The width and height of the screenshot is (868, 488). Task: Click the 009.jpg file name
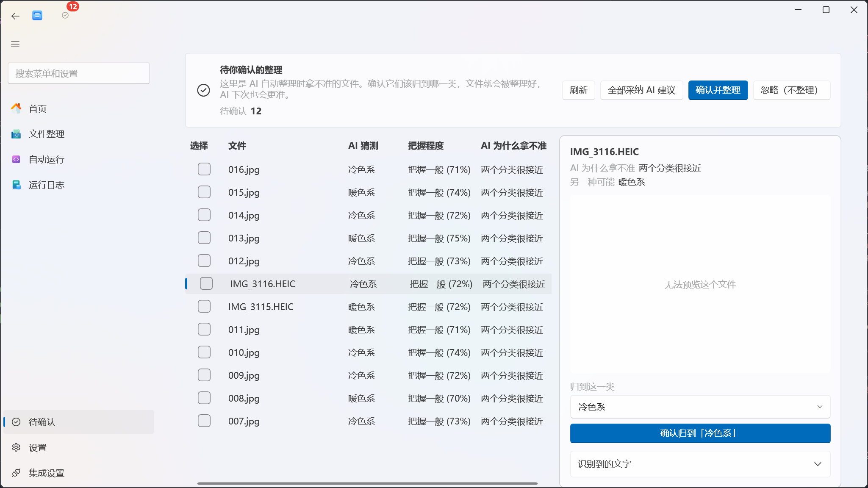244,375
